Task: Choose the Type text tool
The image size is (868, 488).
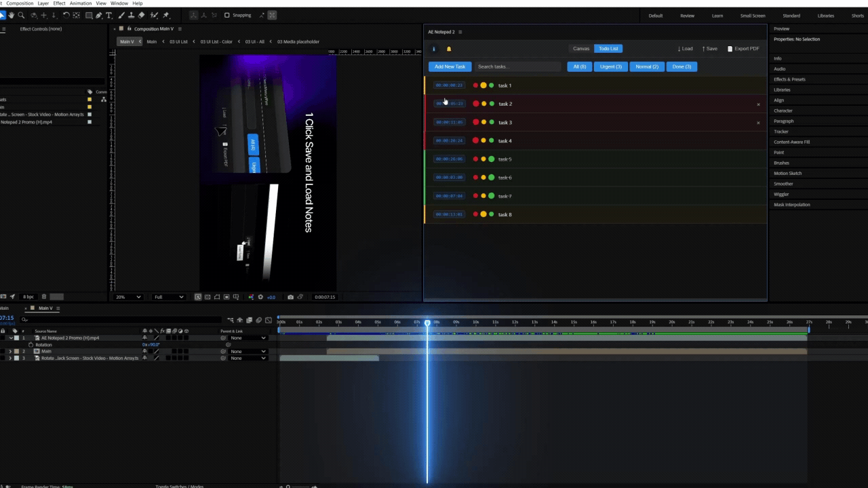Action: pyautogui.click(x=108, y=15)
